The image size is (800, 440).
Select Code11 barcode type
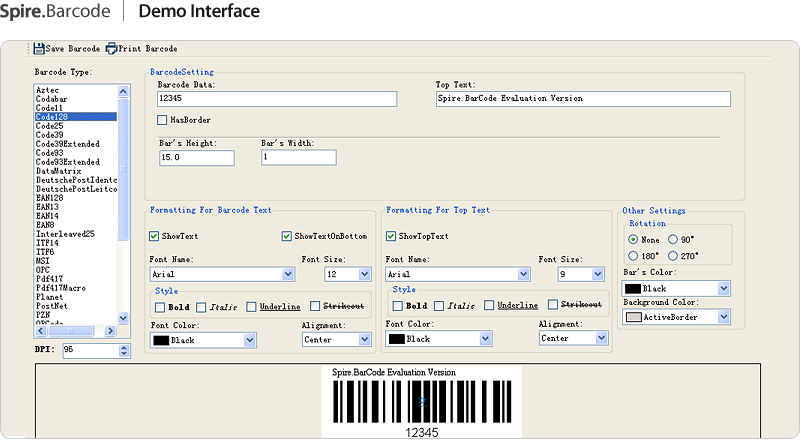[x=49, y=108]
